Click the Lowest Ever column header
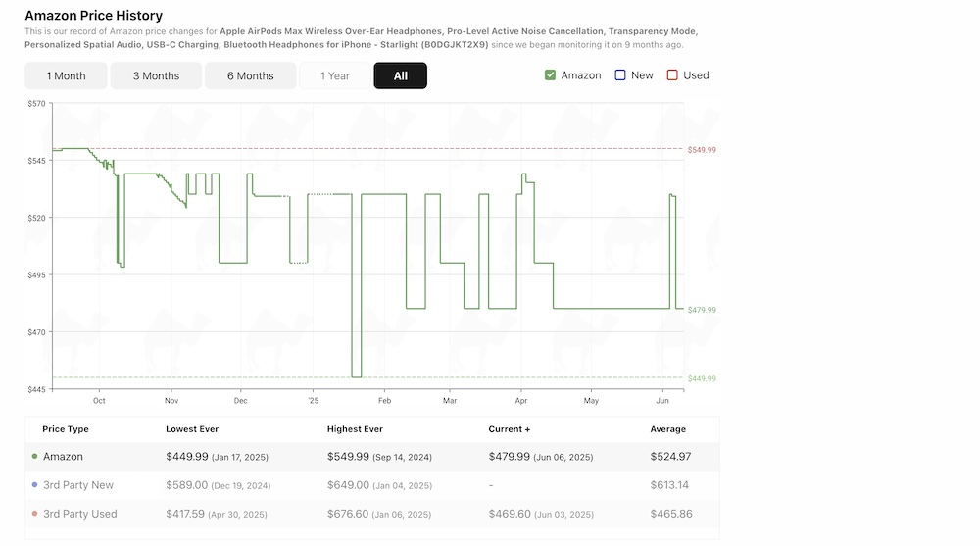This screenshot has height=546, width=980. tap(192, 429)
